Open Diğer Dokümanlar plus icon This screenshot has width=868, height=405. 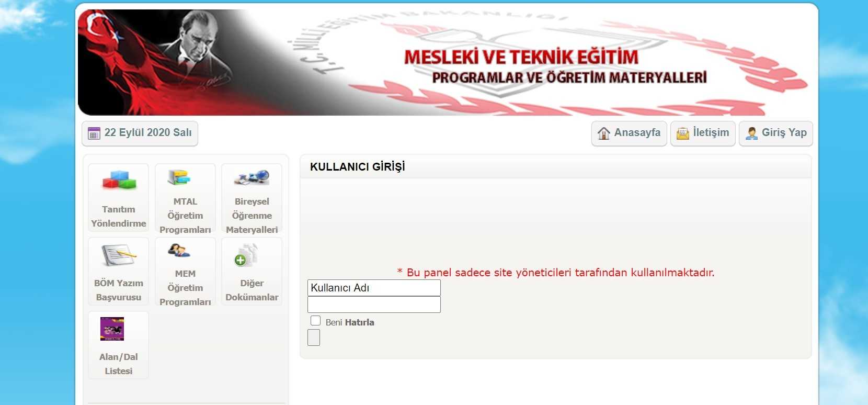pos(246,255)
